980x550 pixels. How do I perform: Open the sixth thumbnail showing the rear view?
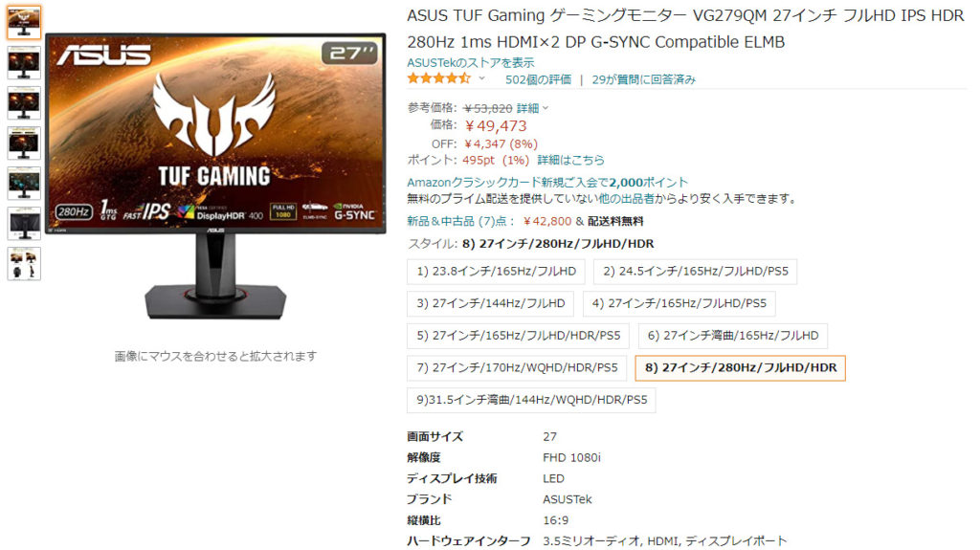pos(24,223)
